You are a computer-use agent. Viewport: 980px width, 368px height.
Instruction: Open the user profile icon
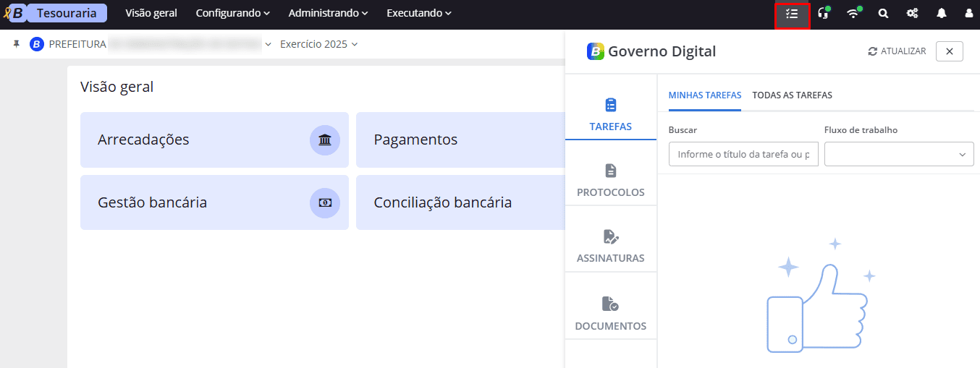point(969,13)
